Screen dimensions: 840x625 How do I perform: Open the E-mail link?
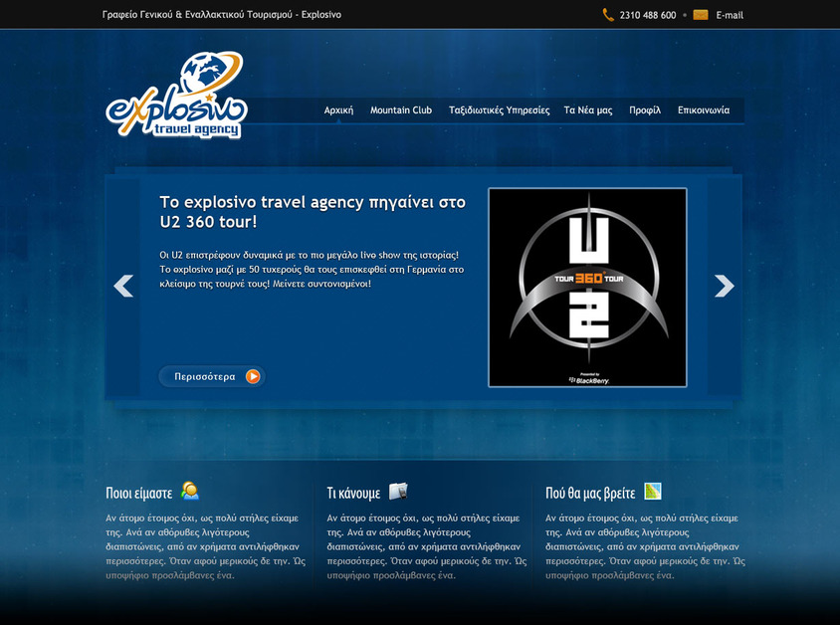pos(730,15)
